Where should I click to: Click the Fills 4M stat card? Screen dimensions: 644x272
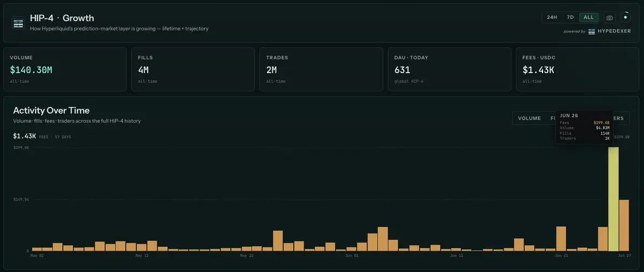(x=193, y=69)
